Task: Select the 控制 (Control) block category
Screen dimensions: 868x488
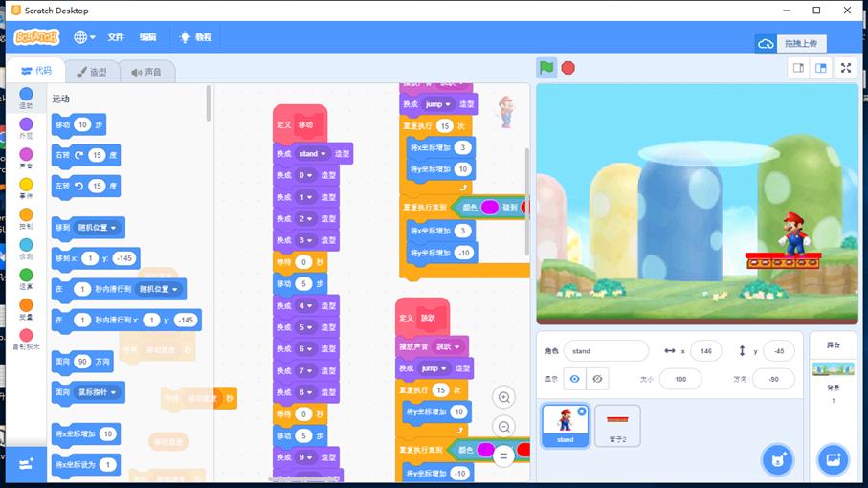Action: 26,218
